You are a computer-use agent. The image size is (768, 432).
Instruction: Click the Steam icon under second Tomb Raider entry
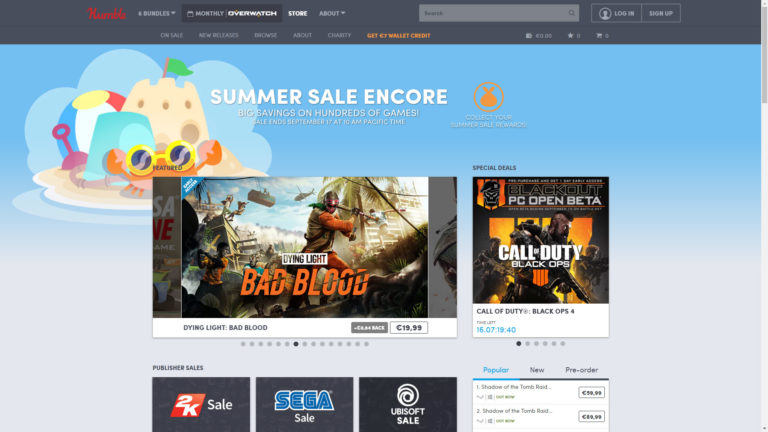coord(480,421)
